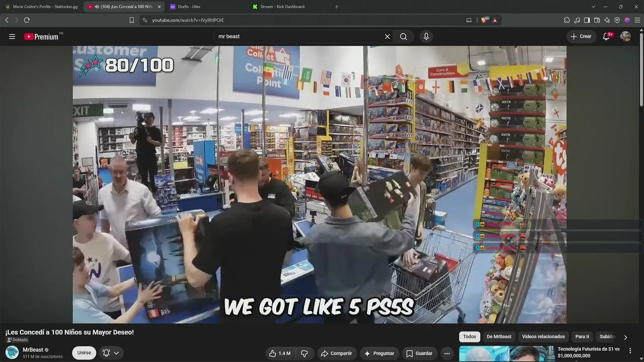Open Brave Rewards triangle icon
This screenshot has width=644, height=362.
pos(495,20)
